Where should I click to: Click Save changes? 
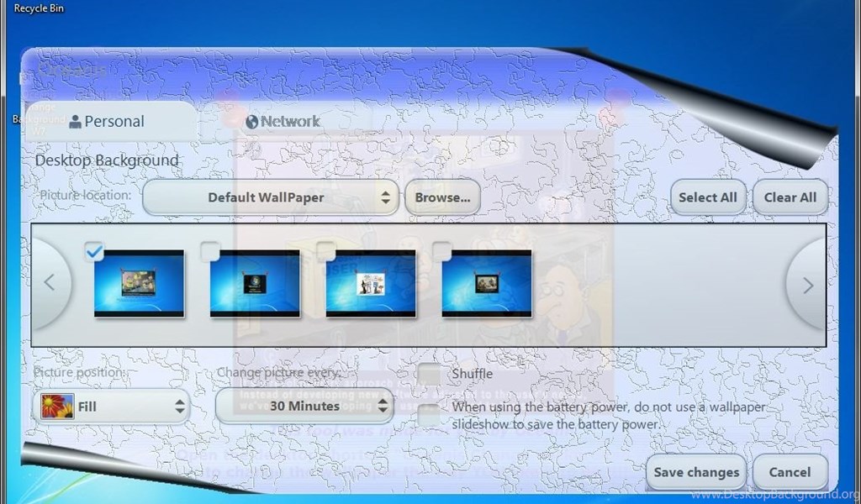696,472
